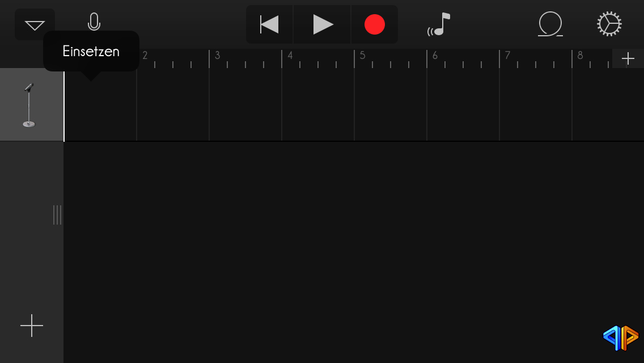The image size is (644, 363).
Task: Click bar 5 on the ruler
Action: (363, 56)
